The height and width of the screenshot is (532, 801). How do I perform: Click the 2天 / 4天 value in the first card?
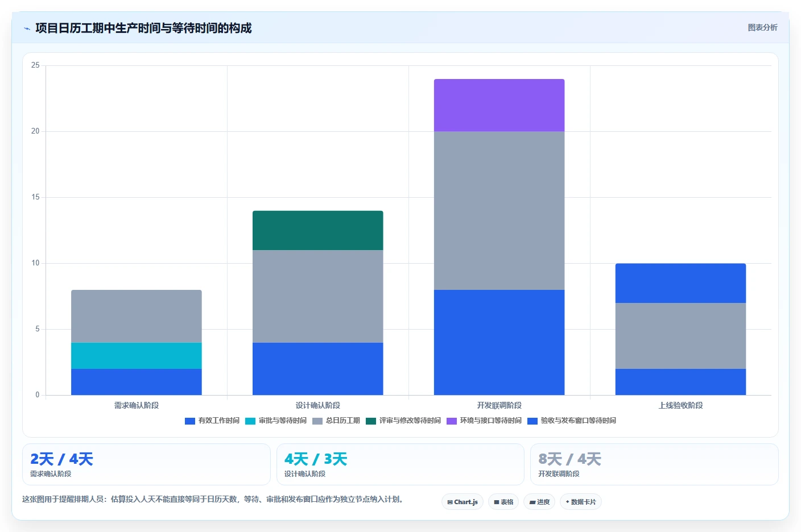point(61,459)
